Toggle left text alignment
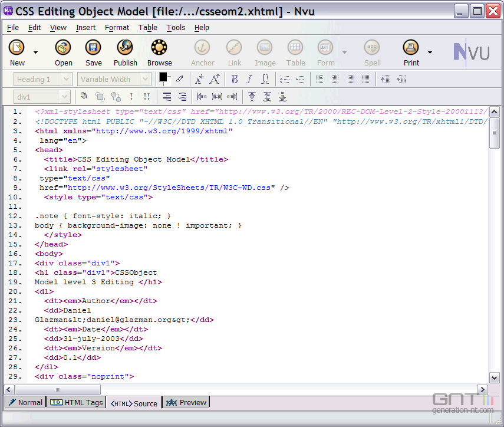The image size is (504, 427). pos(319,79)
